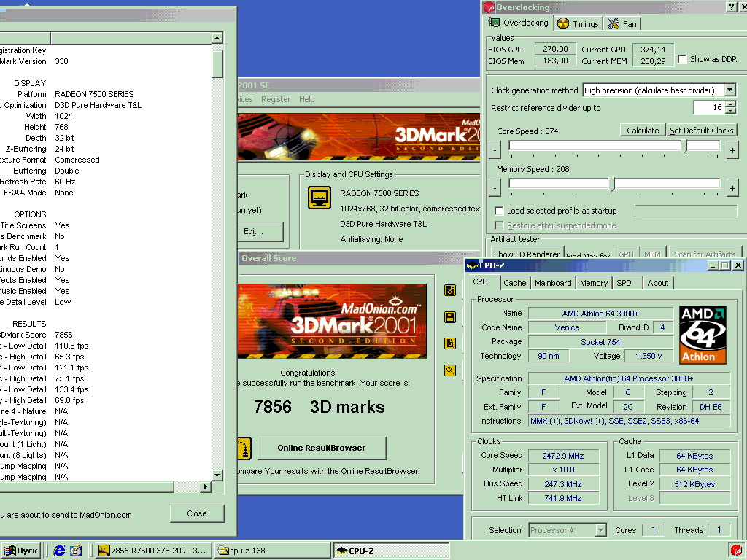
Task: Switch to the Timings tab
Action: 578,24
